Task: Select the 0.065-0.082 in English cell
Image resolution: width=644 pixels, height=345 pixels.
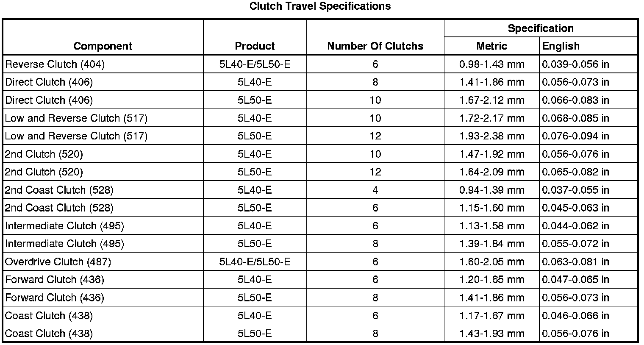Action: [575, 172]
